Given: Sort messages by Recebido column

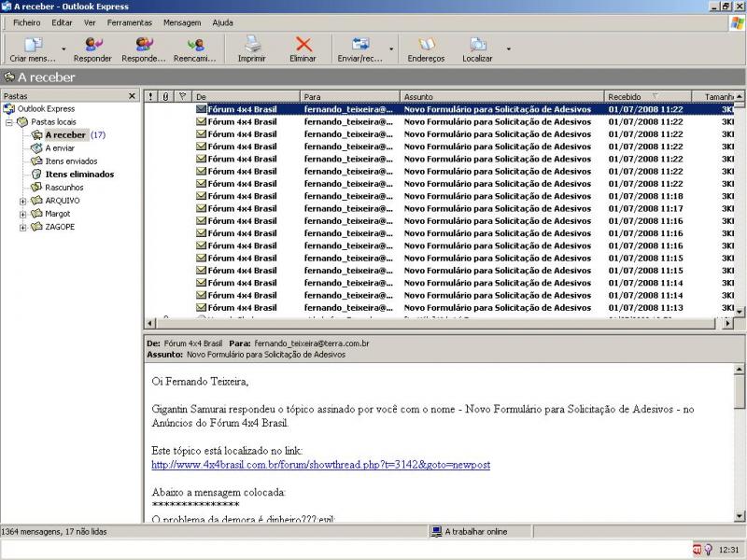Looking at the screenshot, I should pos(647,97).
